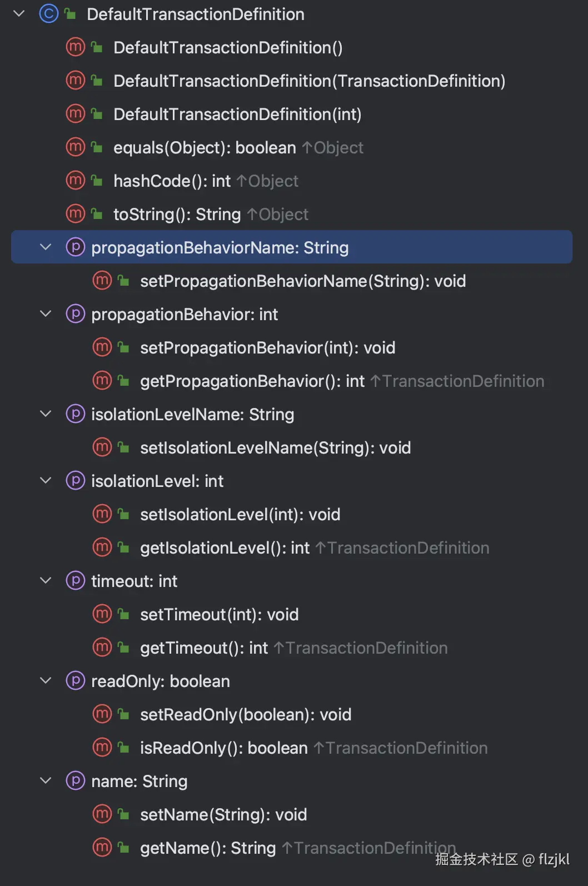Click the method icon beside hashCode()
Screen dimensions: 588x886
pos(75,181)
